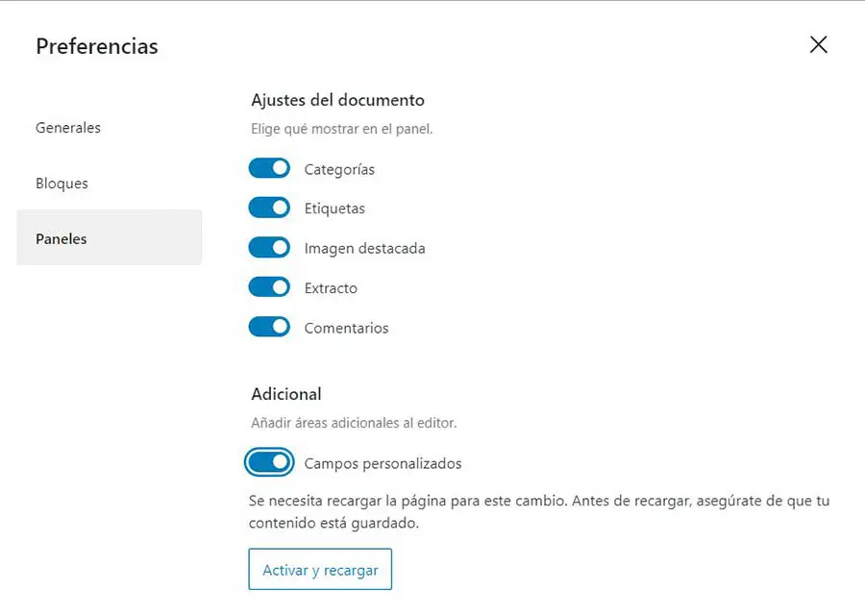Click the Extracto label text
Viewport: 865px width, 616px height.
[x=331, y=288]
